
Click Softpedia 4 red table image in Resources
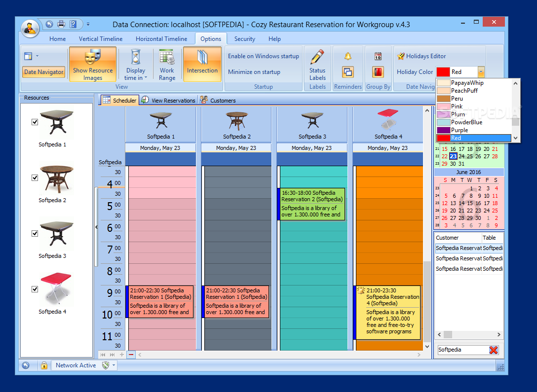click(56, 288)
